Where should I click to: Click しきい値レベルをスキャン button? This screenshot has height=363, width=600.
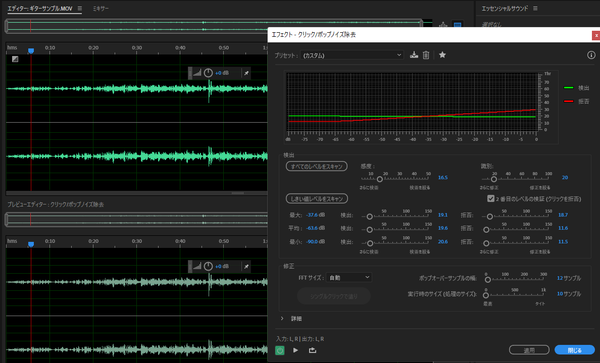316,199
